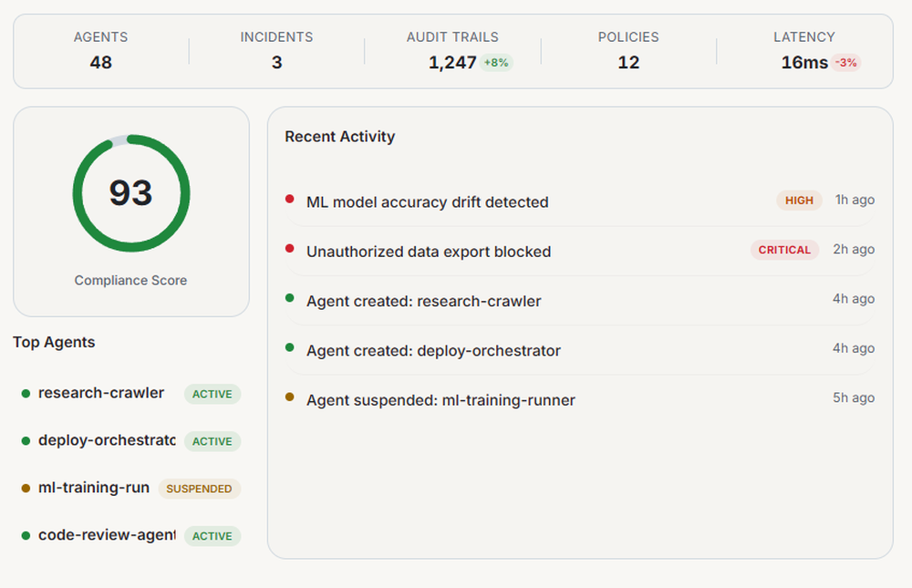Open the research-crawler agent row
Viewport: 912px width, 588px height.
(130, 394)
